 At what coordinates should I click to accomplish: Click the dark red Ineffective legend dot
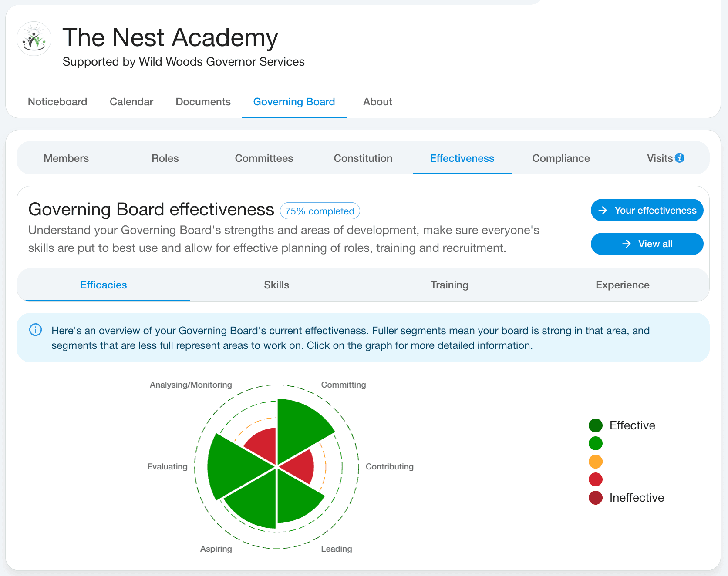[x=595, y=498]
